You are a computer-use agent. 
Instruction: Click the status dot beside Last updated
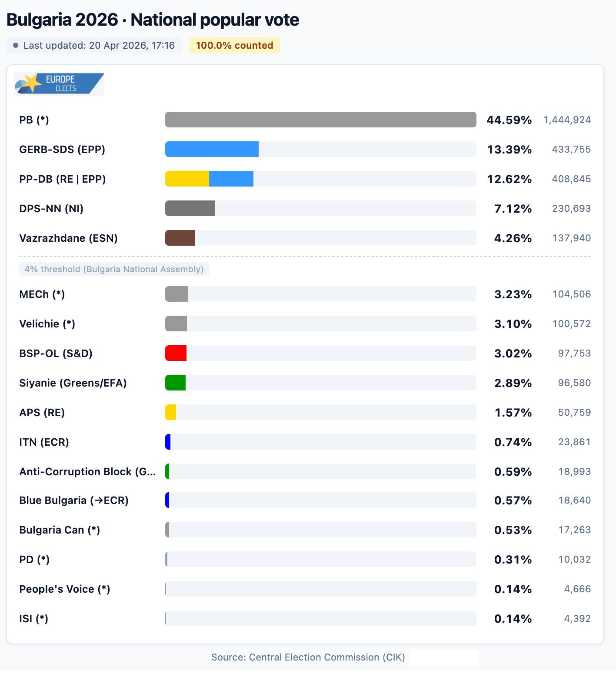16,46
